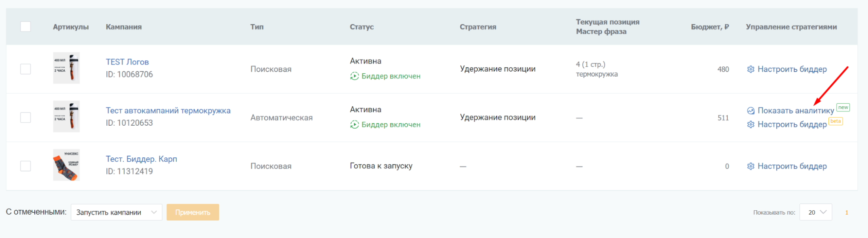
Task: Open the Запустить кампании bulk action dropdown
Action: coord(116,212)
